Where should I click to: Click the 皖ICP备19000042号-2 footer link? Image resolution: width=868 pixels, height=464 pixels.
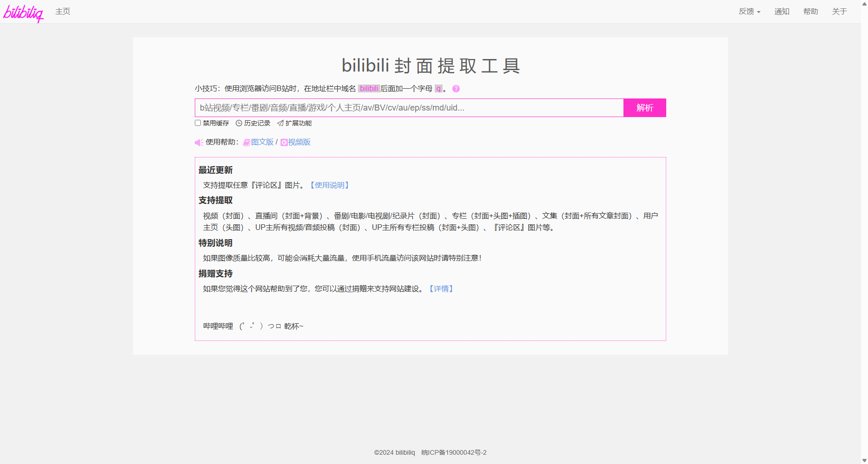tap(454, 452)
